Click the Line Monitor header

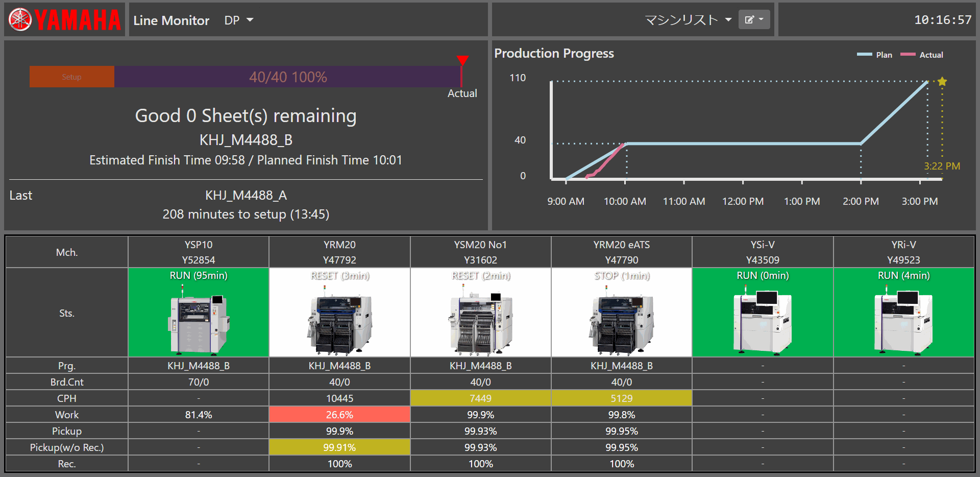[x=170, y=20]
